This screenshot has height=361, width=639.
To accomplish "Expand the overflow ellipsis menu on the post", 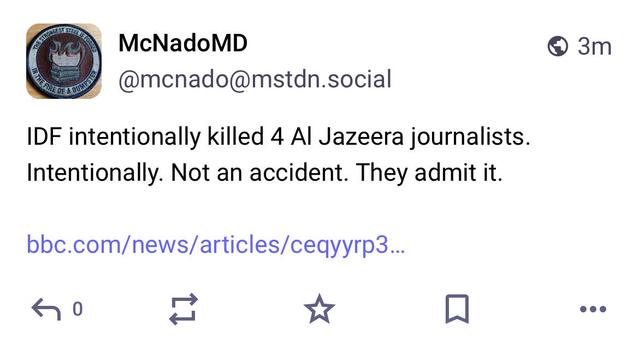I will (x=593, y=309).
